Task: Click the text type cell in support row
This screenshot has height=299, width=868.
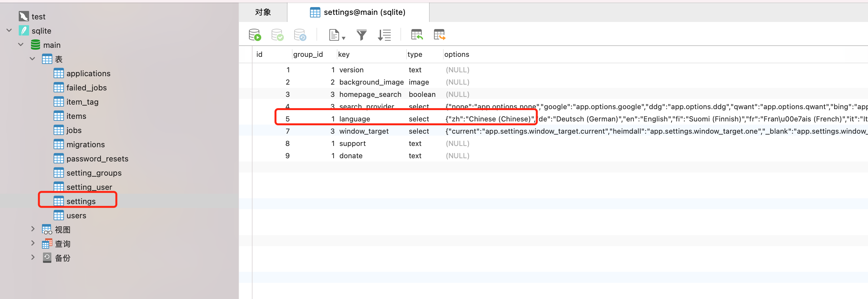Action: coord(425,143)
